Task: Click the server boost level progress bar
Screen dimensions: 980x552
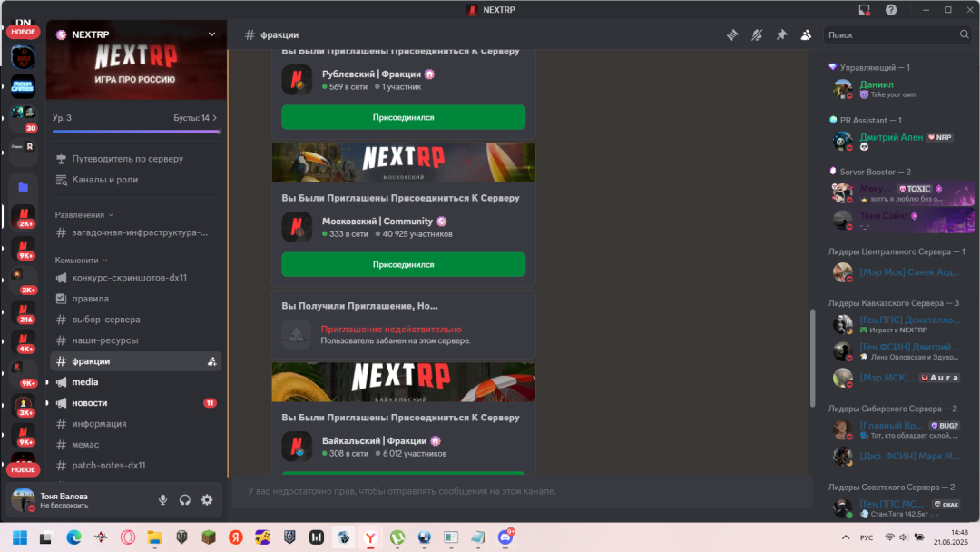Action: point(136,132)
